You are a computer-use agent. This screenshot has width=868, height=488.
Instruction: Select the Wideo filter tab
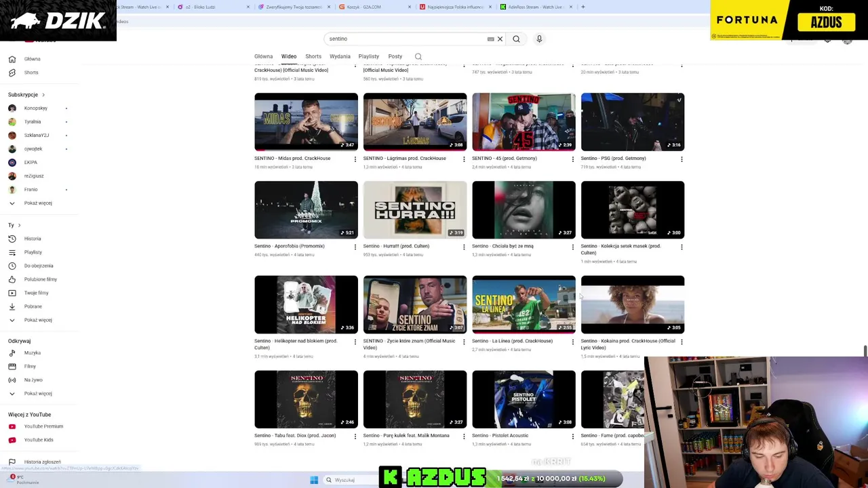[x=289, y=56]
